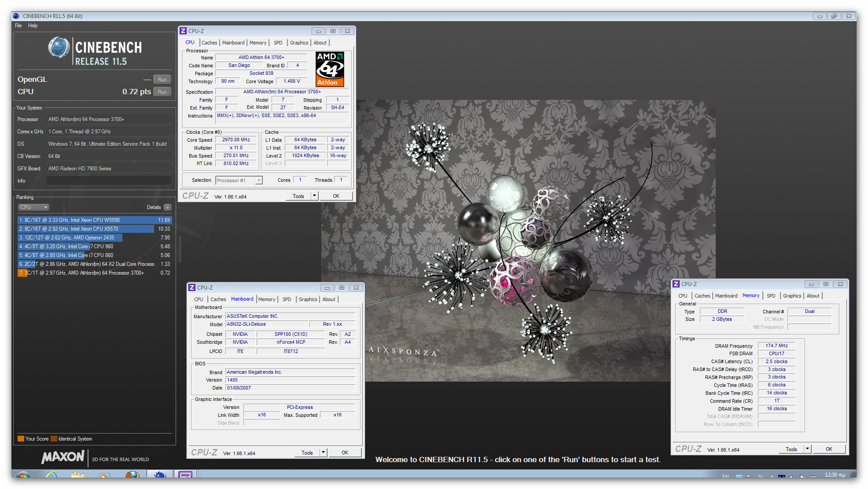Open Windows Explorer folder icon on the taskbar
868x489 pixels.
click(x=78, y=475)
